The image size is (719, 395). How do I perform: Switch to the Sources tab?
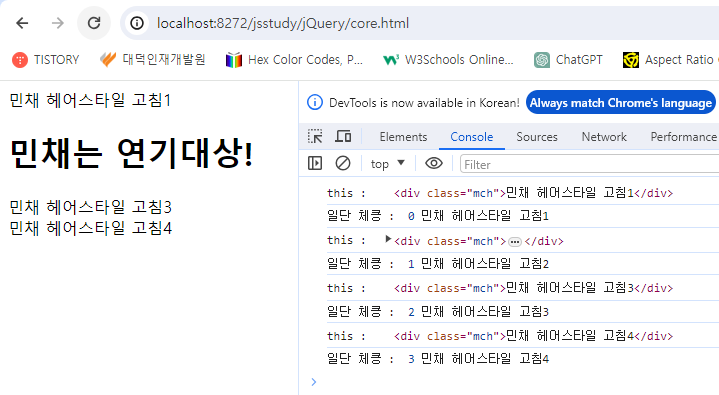pyautogui.click(x=537, y=137)
